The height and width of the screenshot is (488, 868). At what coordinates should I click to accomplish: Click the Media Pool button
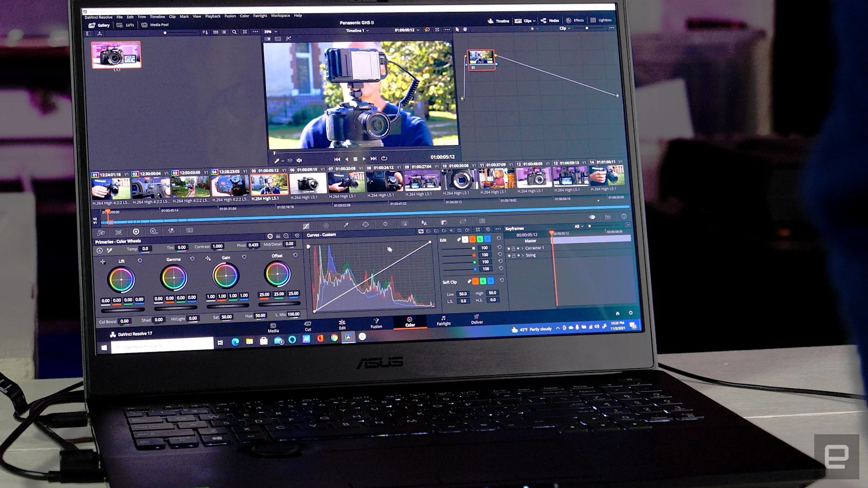coord(155,25)
